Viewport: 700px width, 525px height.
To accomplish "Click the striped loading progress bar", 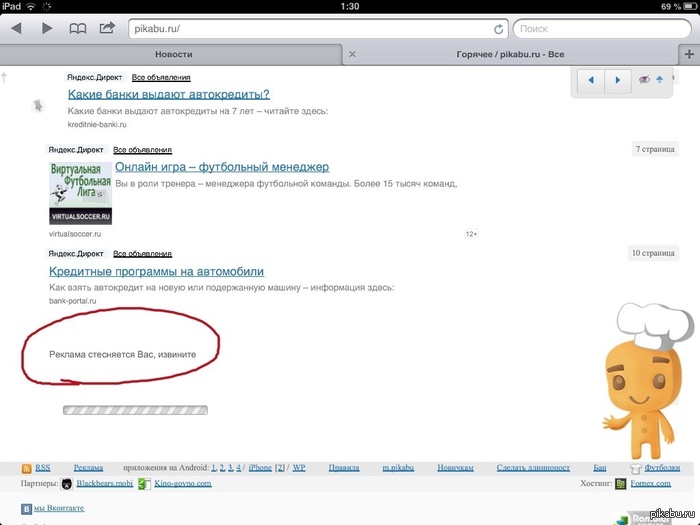I will pos(135,410).
